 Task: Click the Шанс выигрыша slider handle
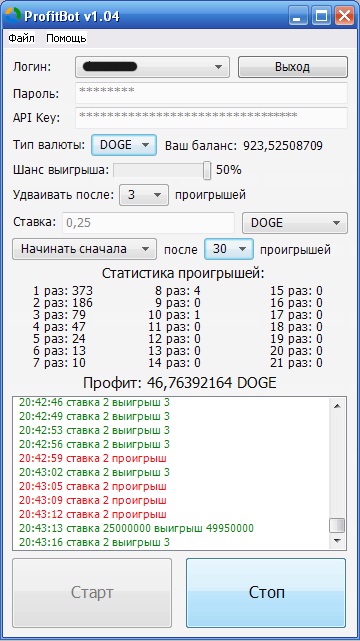click(x=207, y=170)
